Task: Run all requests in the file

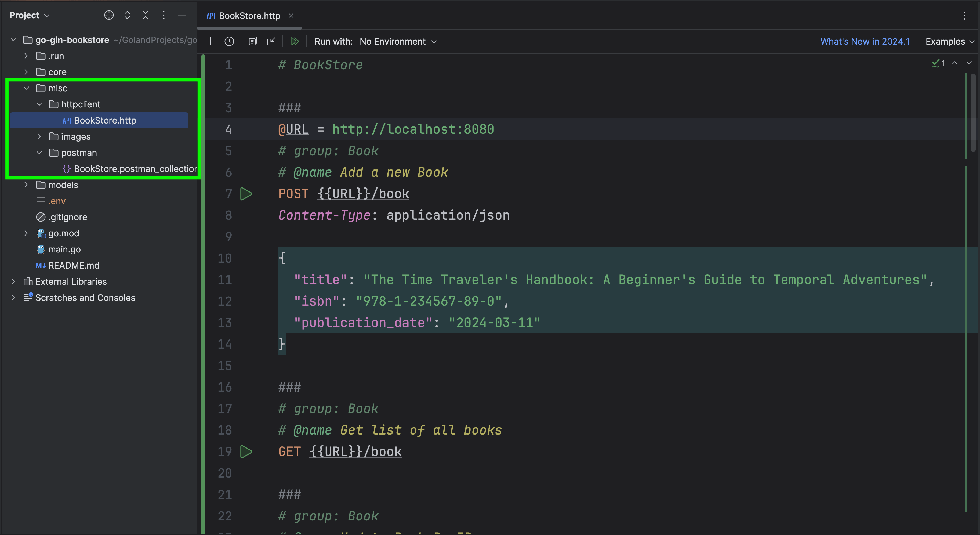Action: [x=295, y=41]
